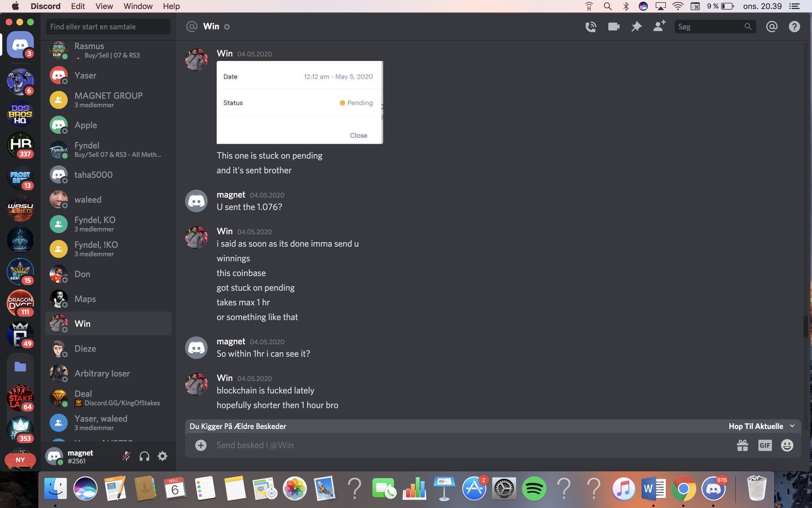The width and height of the screenshot is (812, 508).
Task: Open the MAGNET GROUP conversation
Action: click(x=108, y=100)
